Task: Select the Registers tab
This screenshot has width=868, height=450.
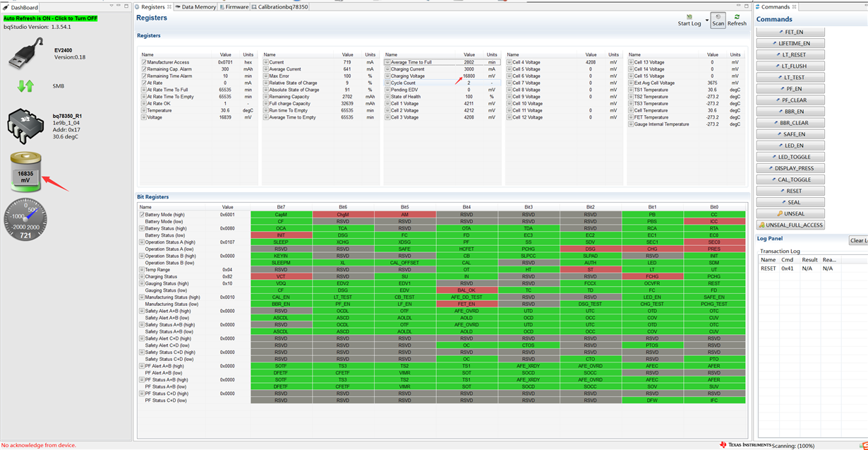Action: pyautogui.click(x=153, y=7)
